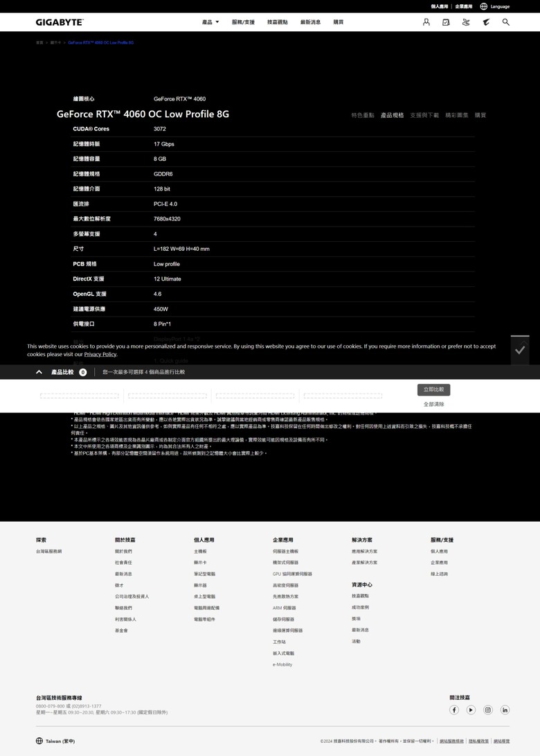
Task: Click the 12 Ultimate DirectX value
Action: [x=167, y=279]
